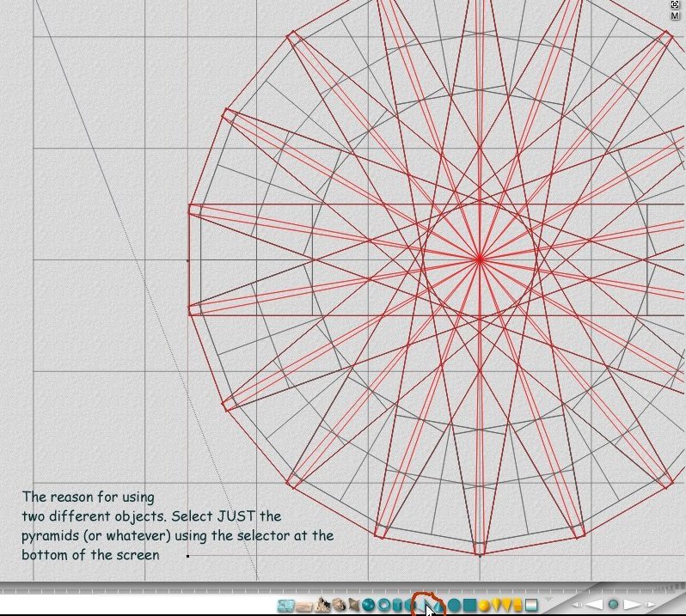Click the round button between the arrows

pyautogui.click(x=613, y=605)
